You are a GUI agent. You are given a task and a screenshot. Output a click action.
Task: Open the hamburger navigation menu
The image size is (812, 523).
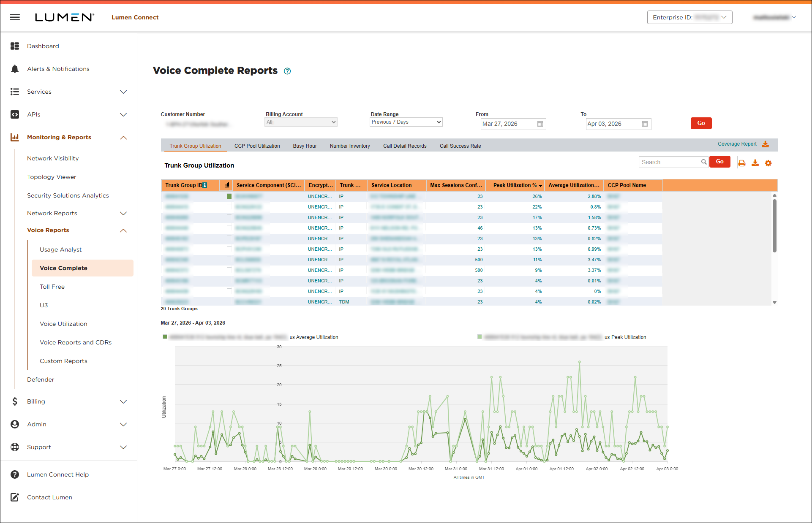15,17
